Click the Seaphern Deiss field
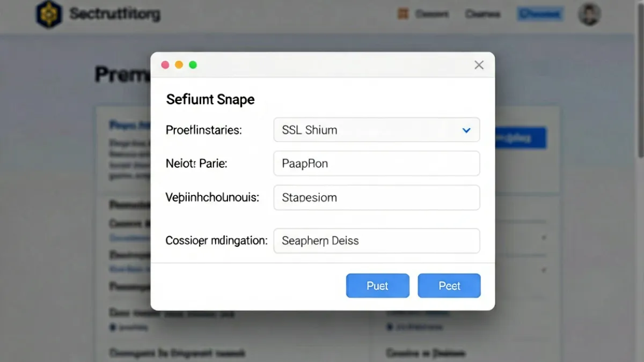Image resolution: width=644 pixels, height=362 pixels. (x=377, y=241)
